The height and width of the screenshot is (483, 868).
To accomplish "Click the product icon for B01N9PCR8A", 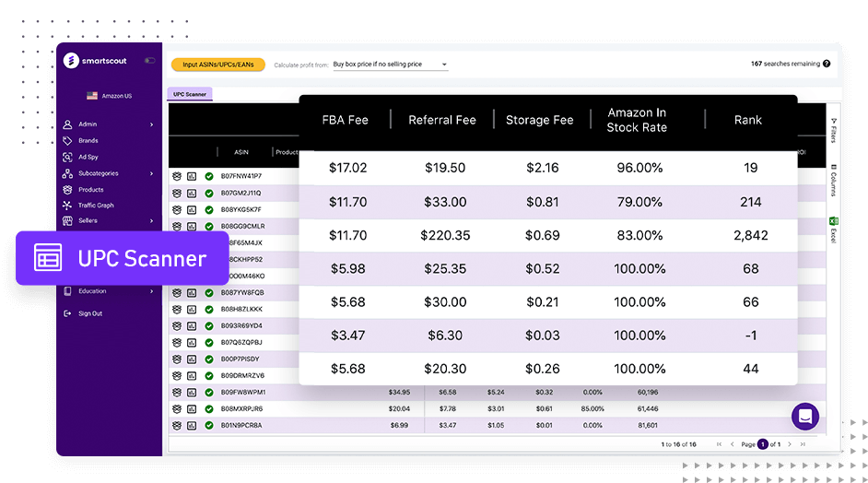I will click(177, 426).
